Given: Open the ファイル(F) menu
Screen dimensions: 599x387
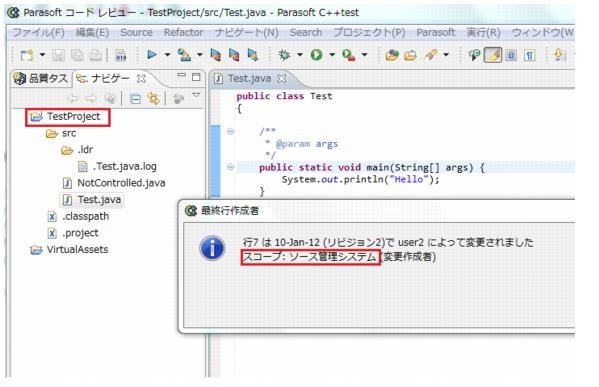Looking at the screenshot, I should click(x=39, y=33).
